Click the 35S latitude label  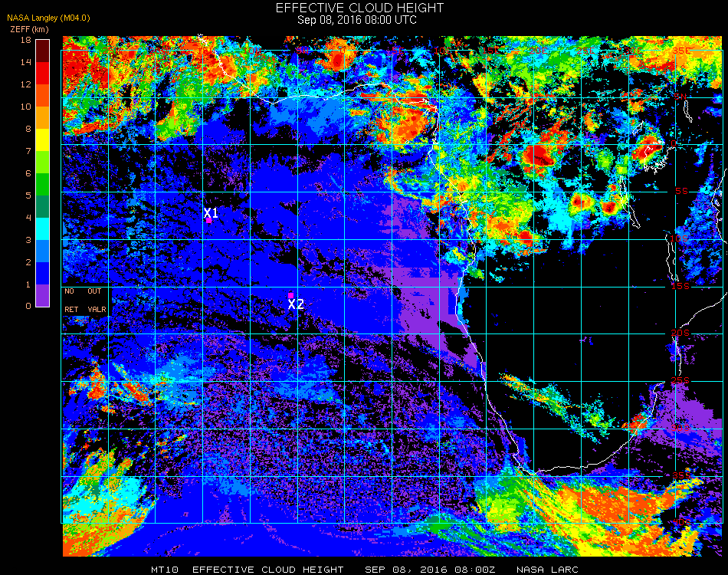point(681,475)
